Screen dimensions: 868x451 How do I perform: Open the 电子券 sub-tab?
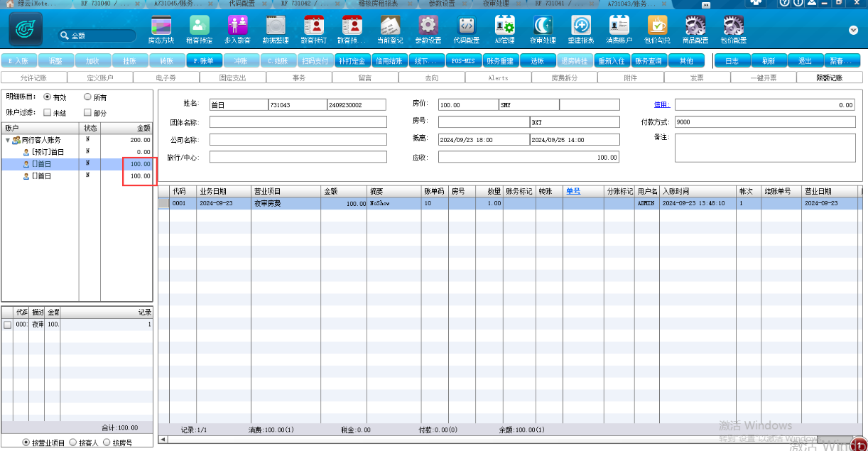166,77
